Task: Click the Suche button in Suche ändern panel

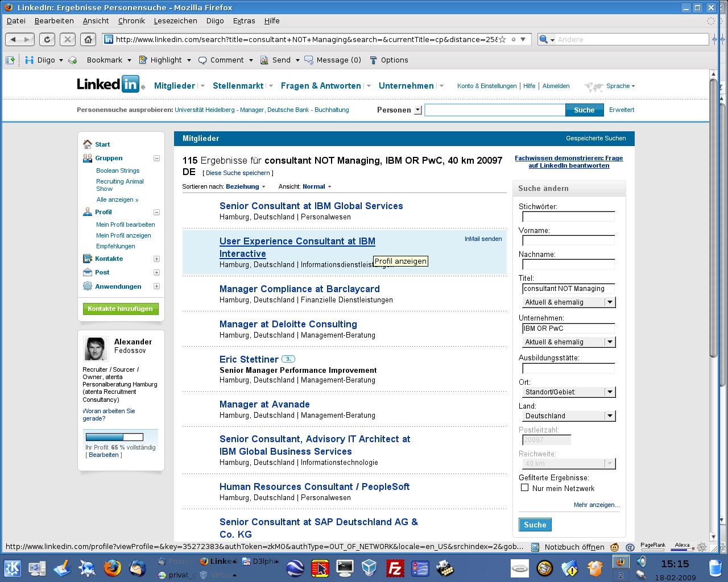Action: (535, 525)
